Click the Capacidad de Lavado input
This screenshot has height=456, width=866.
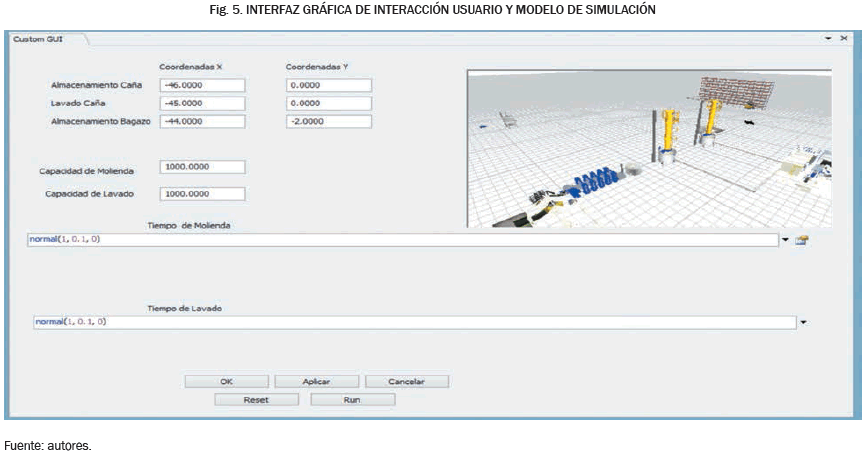point(202,194)
